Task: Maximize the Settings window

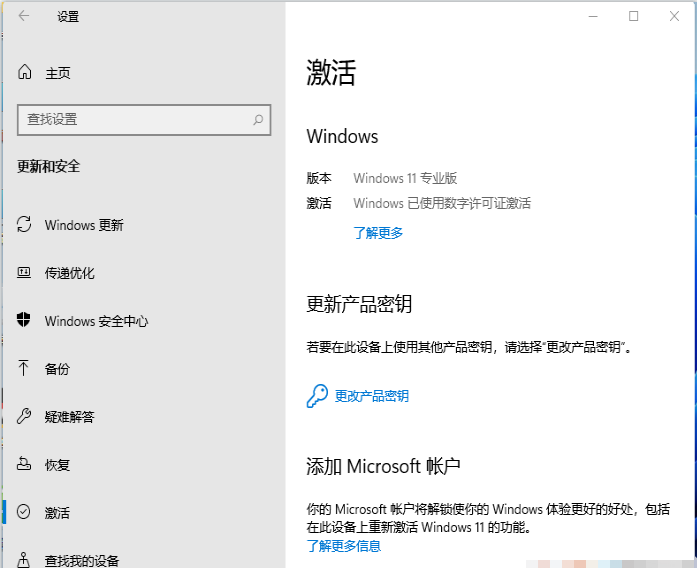Action: (x=633, y=16)
